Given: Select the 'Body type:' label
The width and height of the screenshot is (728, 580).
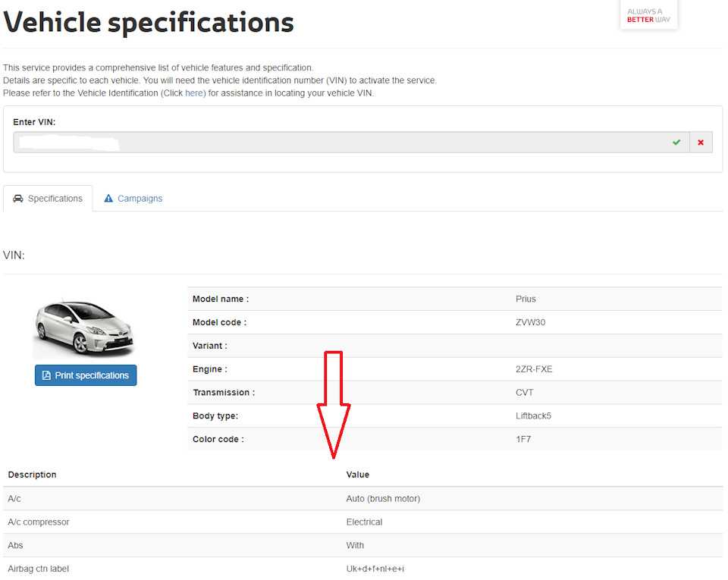Looking at the screenshot, I should click(215, 415).
